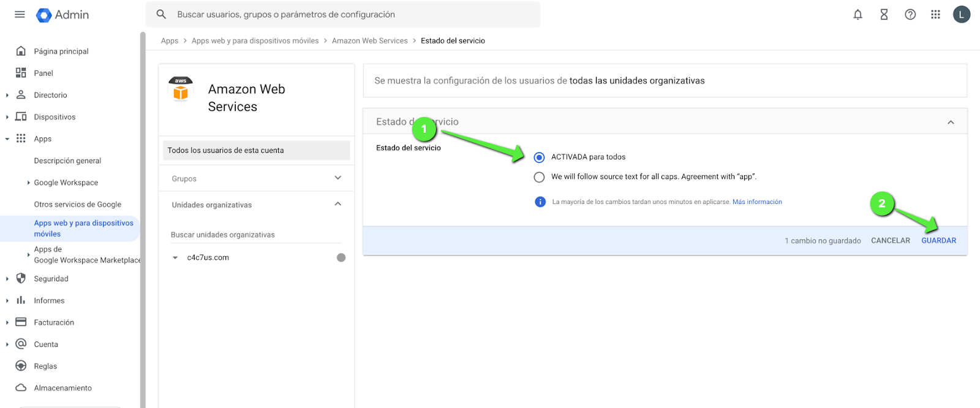Open the Panel menu item

pyautogui.click(x=43, y=73)
